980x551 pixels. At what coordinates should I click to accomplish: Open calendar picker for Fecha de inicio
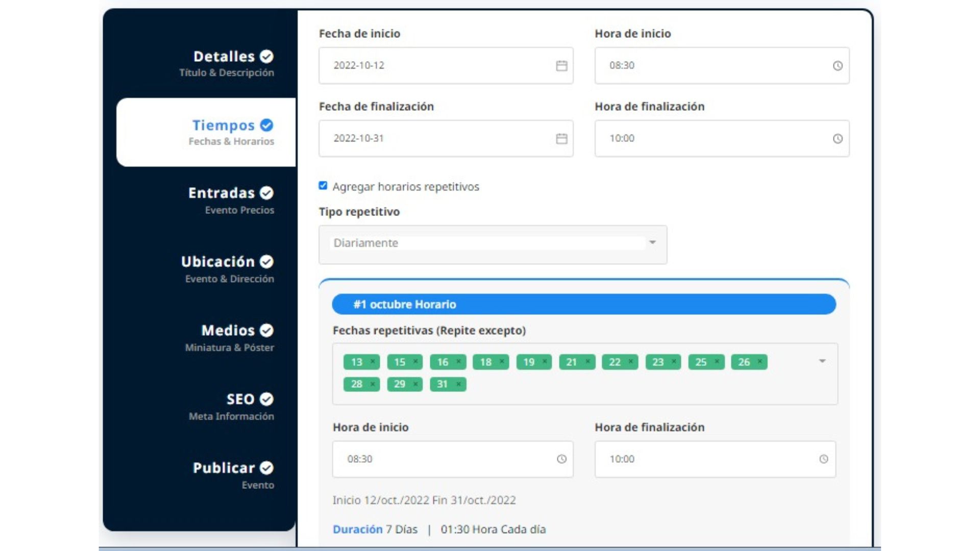click(x=561, y=66)
